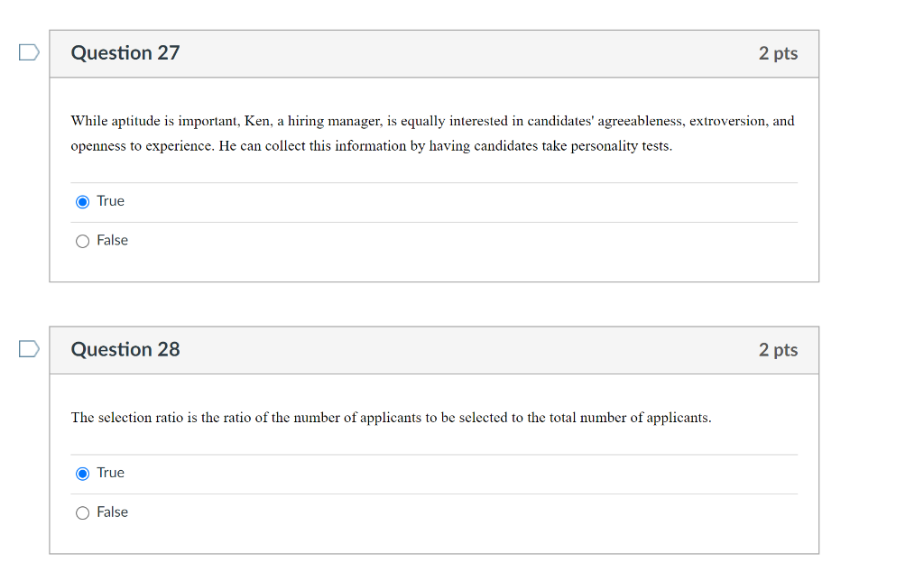
Task: Select False for Question 27
Action: click(82, 240)
